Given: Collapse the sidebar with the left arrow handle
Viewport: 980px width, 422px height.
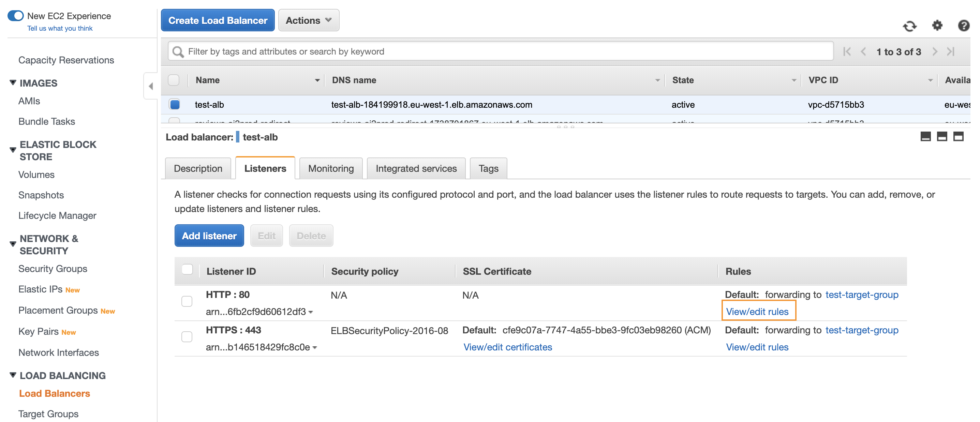Looking at the screenshot, I should (151, 86).
